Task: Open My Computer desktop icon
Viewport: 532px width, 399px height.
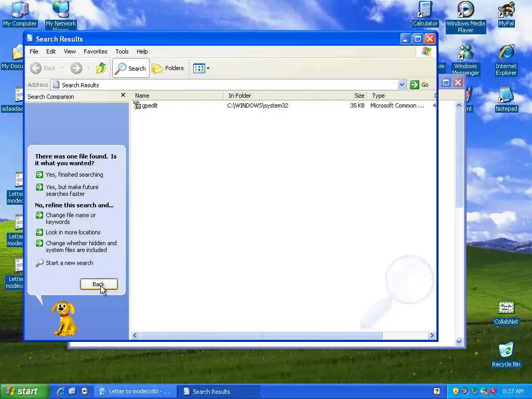Action: point(20,14)
